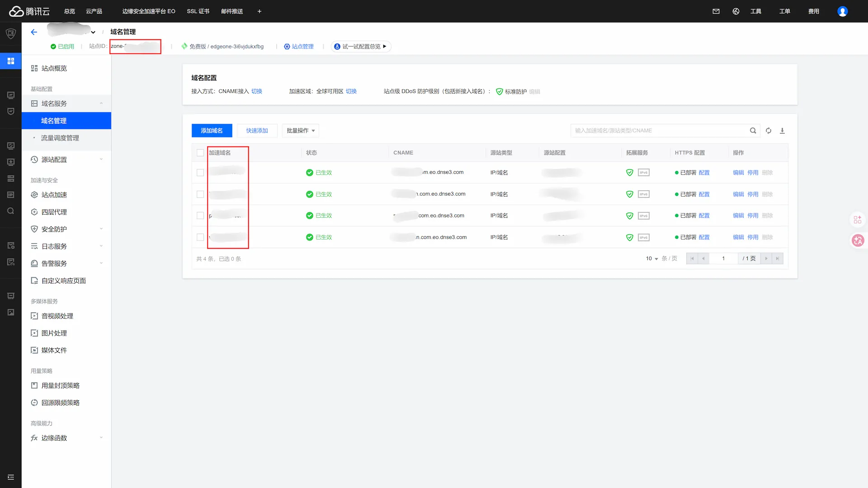Open 云产品 in the top menu
This screenshot has width=868, height=488.
coord(94,11)
